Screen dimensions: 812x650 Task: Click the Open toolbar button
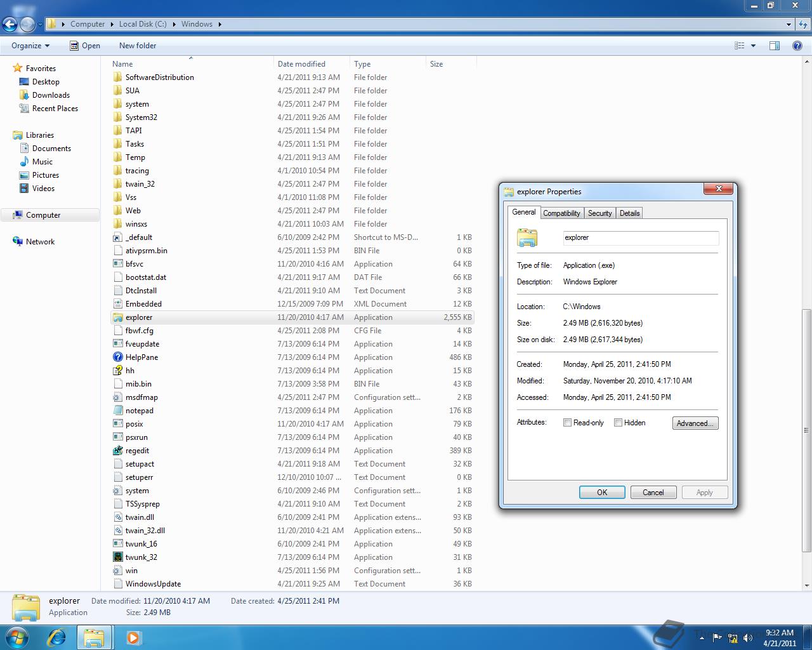[85, 46]
